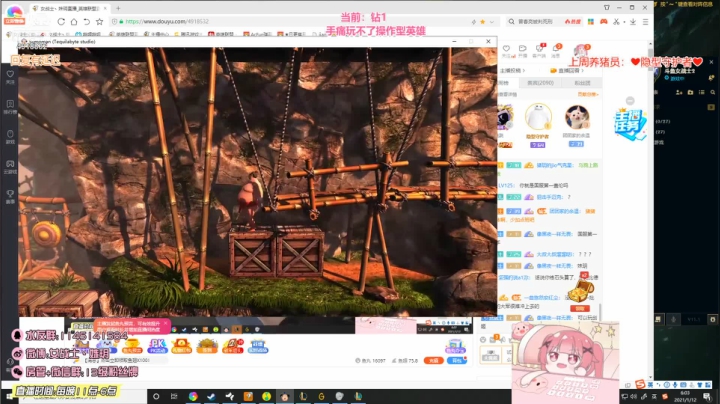Click the heart follow icon in Douyu header

point(506,49)
